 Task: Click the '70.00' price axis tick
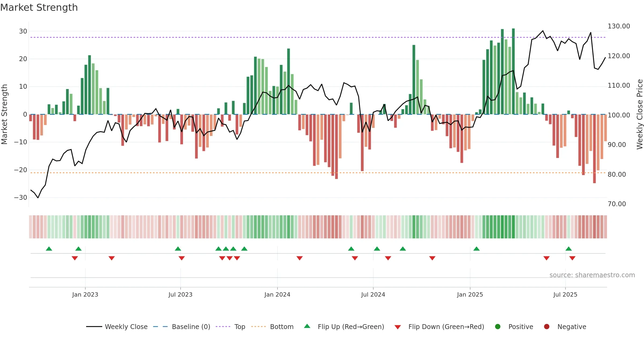[x=617, y=204]
